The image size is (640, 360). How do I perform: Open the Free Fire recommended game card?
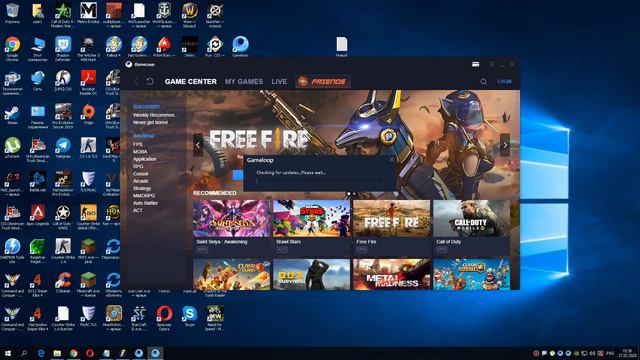[x=391, y=227]
